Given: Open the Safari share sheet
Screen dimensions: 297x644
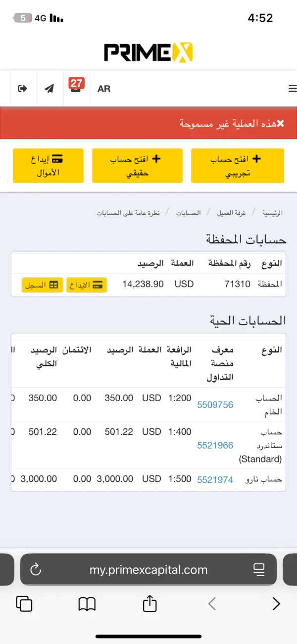Looking at the screenshot, I should tap(149, 603).
